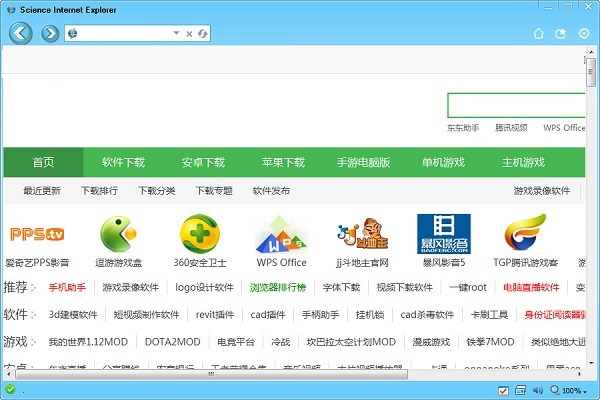Image resolution: width=600 pixels, height=400 pixels.
Task: Open the logo设计软件 link
Action: (x=204, y=287)
